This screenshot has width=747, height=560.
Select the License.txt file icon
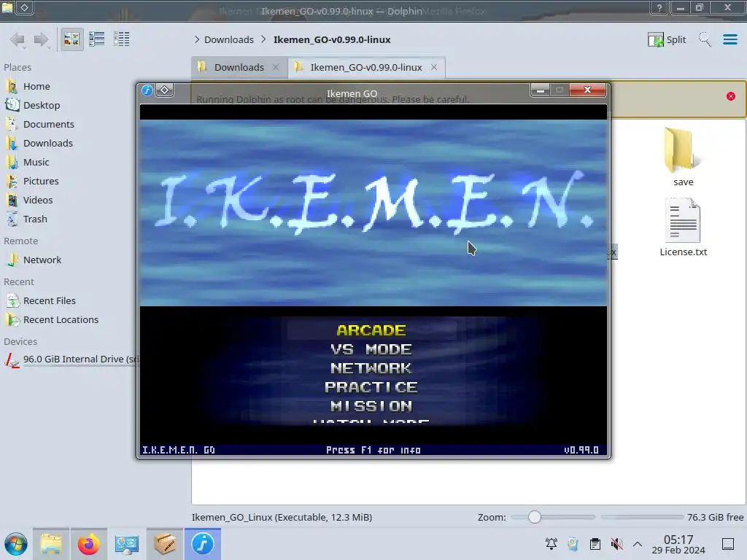[683, 221]
